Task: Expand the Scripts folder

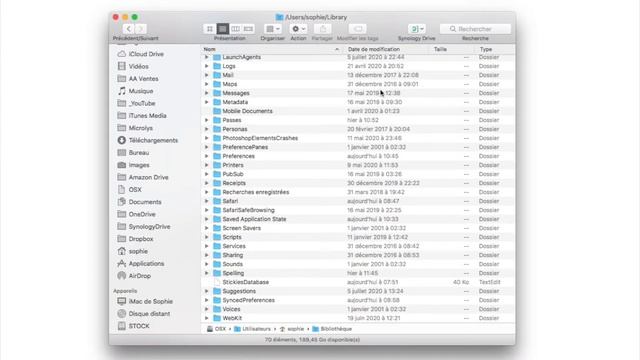Action: coord(207,237)
